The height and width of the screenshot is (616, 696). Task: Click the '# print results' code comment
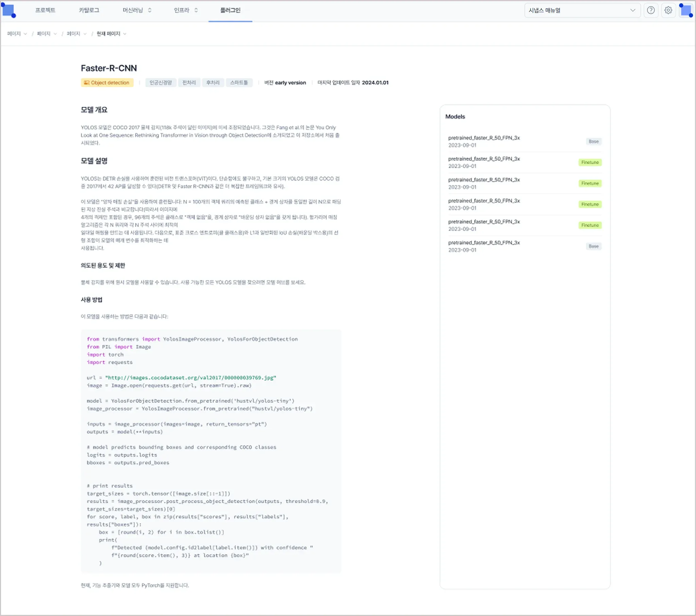tap(110, 486)
